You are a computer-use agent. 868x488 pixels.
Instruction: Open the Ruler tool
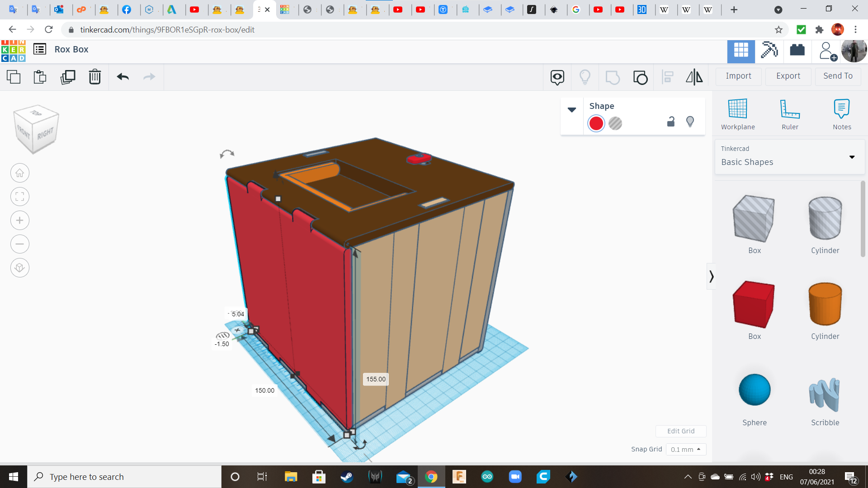pyautogui.click(x=790, y=114)
